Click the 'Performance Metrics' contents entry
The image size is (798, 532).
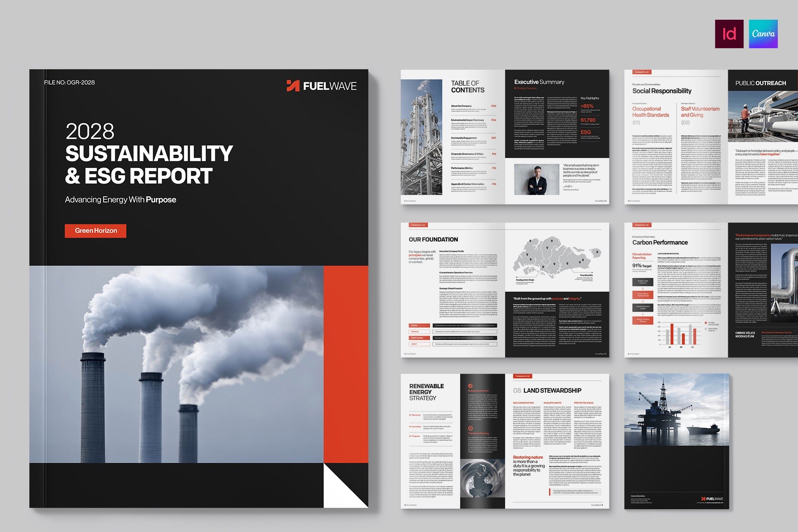tap(462, 168)
